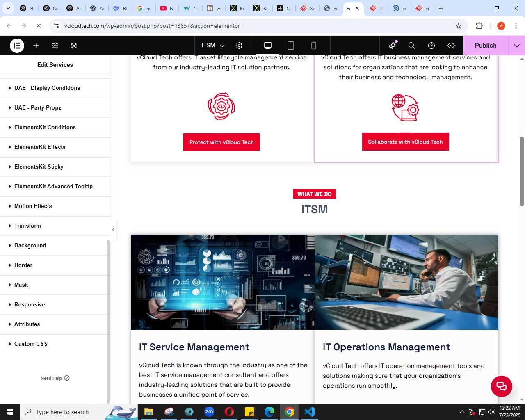Preview changes with the eye icon
Image resolution: width=525 pixels, height=420 pixels.
pyautogui.click(x=451, y=46)
